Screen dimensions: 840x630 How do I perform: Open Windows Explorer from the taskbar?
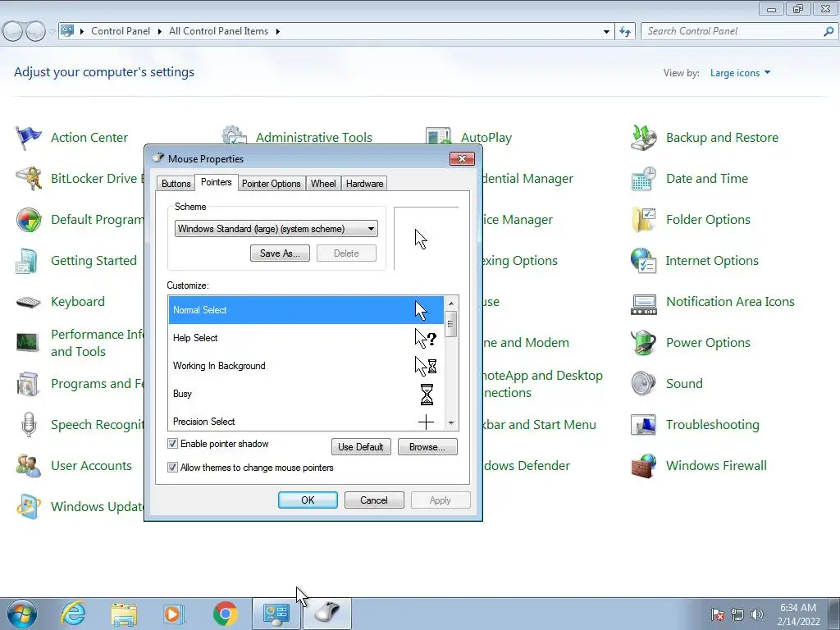[124, 614]
